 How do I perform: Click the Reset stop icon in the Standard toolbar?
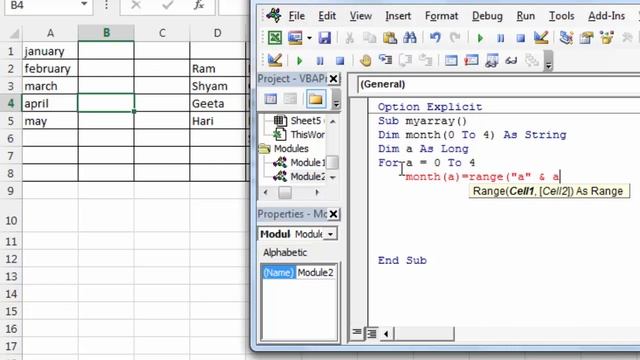coord(520,38)
